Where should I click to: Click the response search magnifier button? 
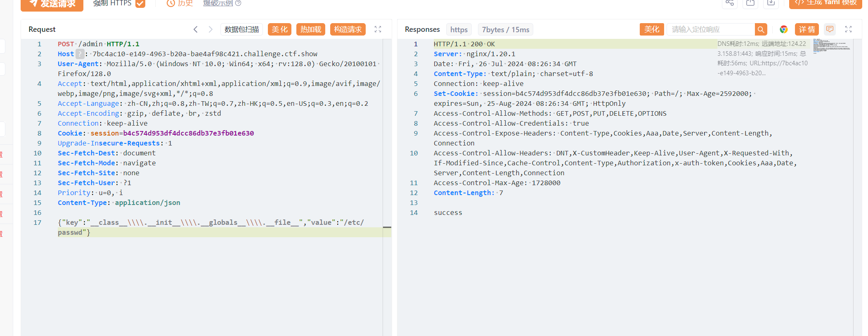(x=761, y=29)
